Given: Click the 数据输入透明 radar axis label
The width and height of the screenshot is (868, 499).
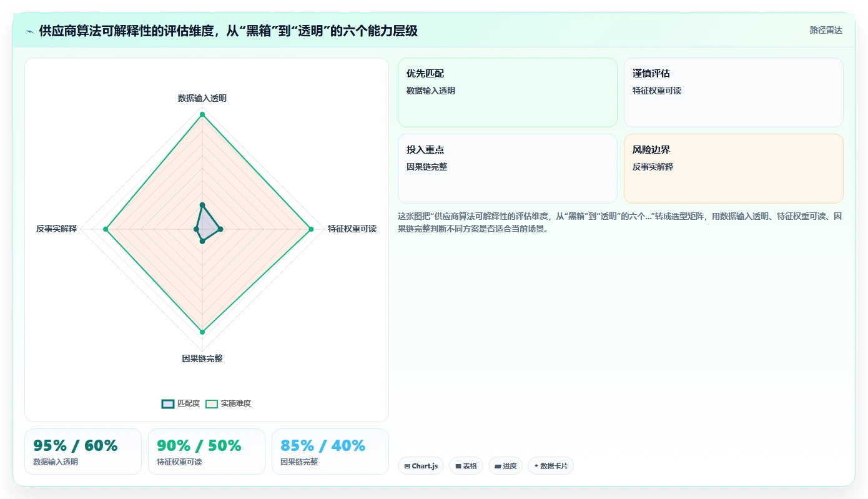Looking at the screenshot, I should 202,98.
